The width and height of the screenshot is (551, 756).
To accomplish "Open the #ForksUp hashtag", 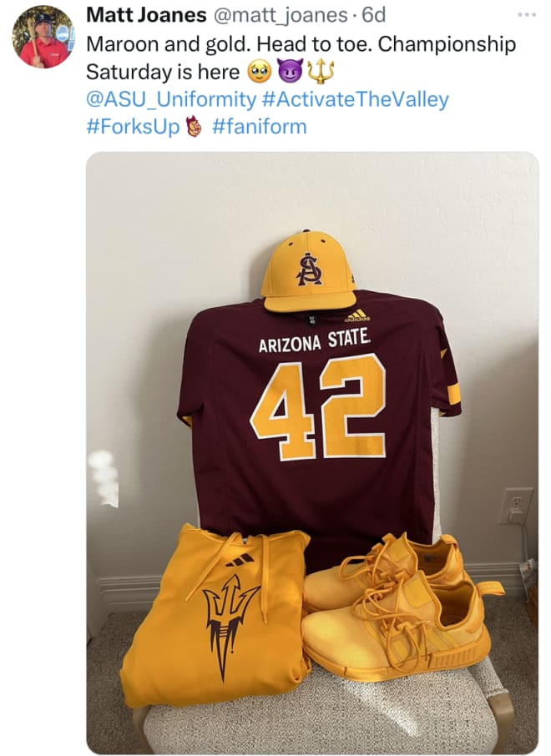I will click(133, 128).
